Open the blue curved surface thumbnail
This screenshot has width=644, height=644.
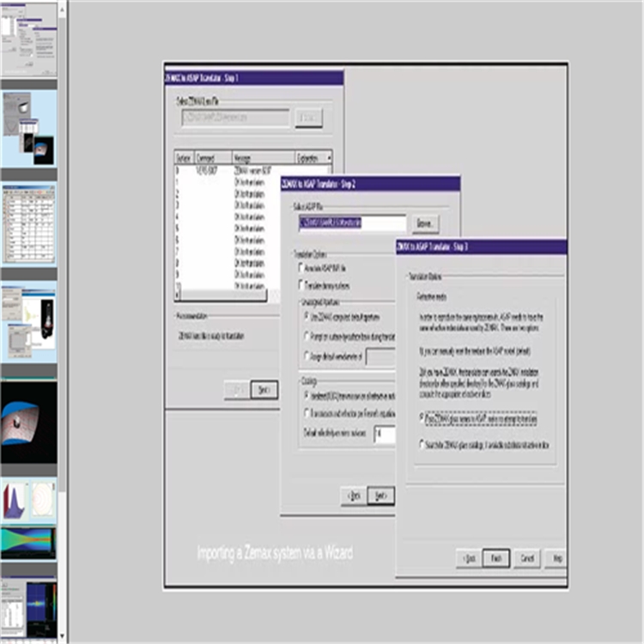tap(28, 422)
